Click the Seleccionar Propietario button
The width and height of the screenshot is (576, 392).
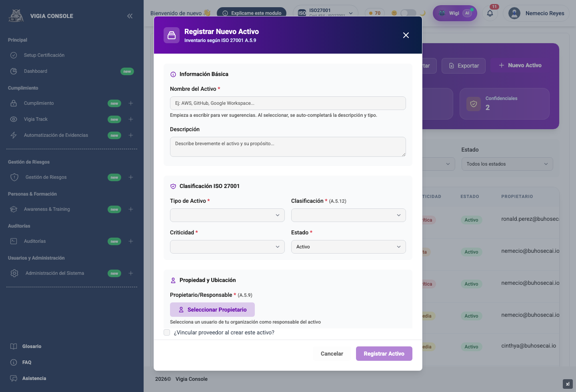[212, 310]
